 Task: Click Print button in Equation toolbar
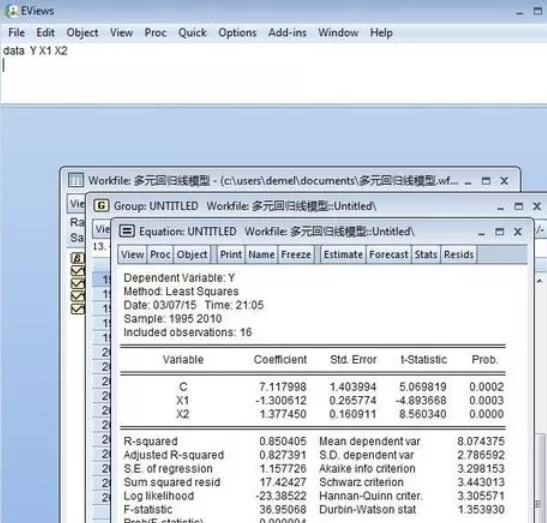coord(231,254)
